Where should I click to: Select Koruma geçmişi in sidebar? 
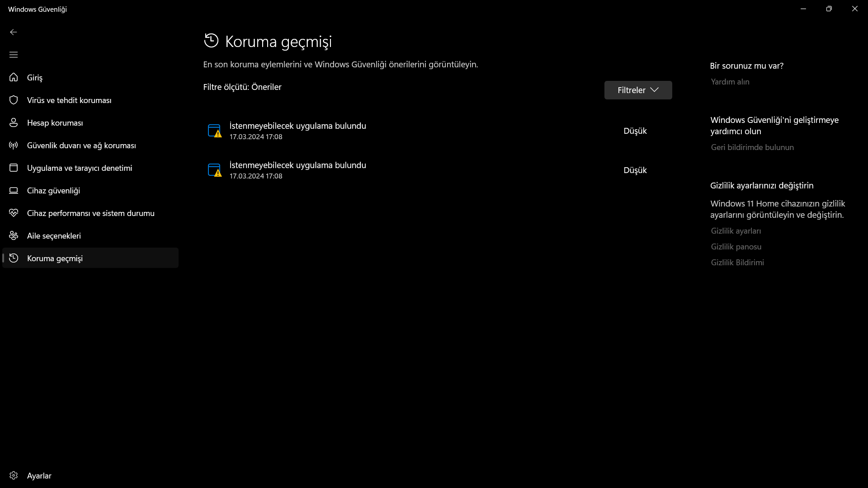pos(55,258)
